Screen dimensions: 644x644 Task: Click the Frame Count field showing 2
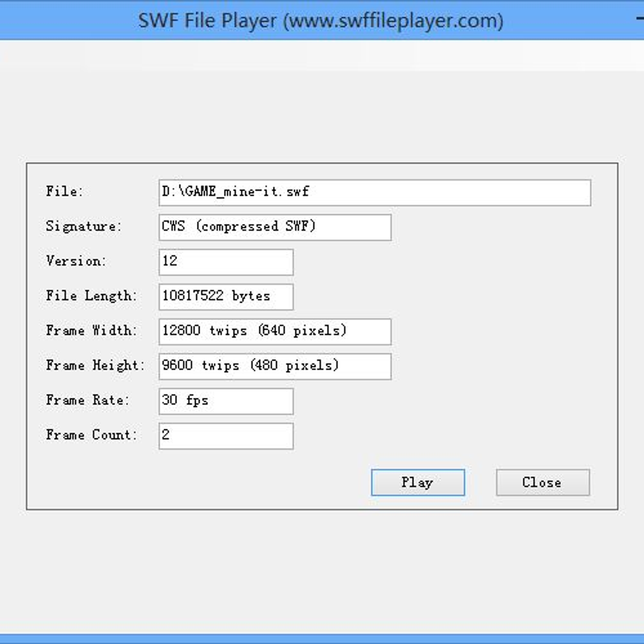226,436
